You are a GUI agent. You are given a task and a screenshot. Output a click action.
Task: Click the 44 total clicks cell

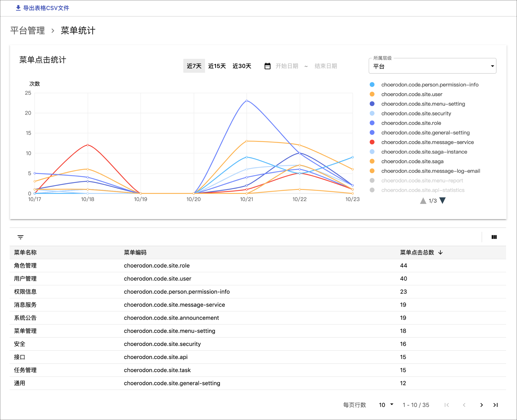coord(403,266)
